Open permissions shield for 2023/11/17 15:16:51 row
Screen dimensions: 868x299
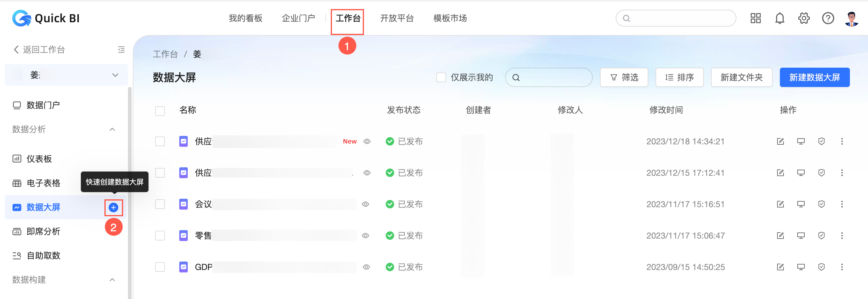pos(822,204)
